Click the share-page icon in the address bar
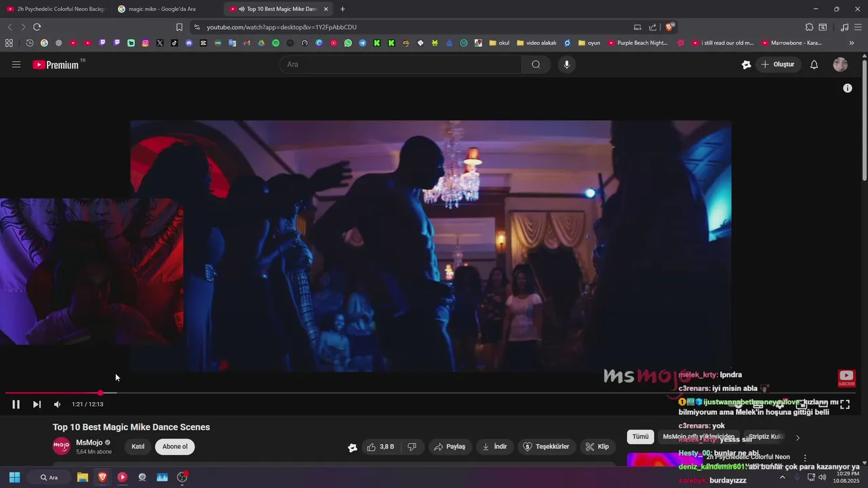Screen dimensions: 868x488 652,27
